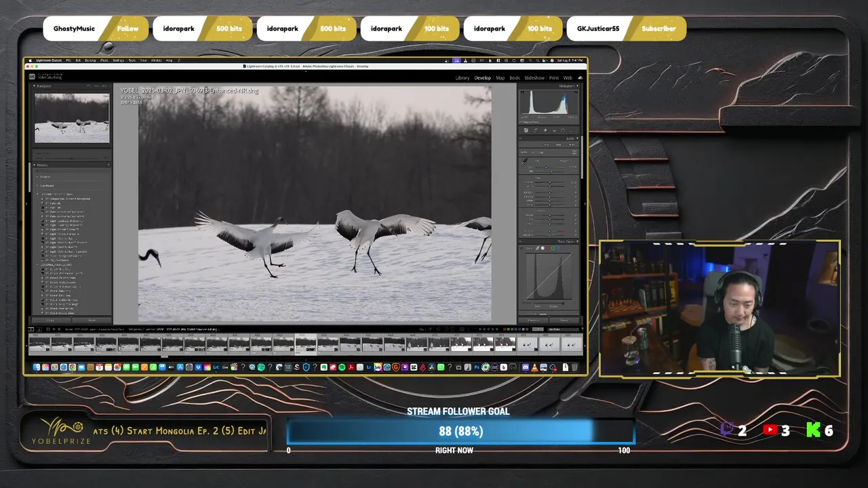
Task: Adjust the Temp slider
Action: click(550, 167)
